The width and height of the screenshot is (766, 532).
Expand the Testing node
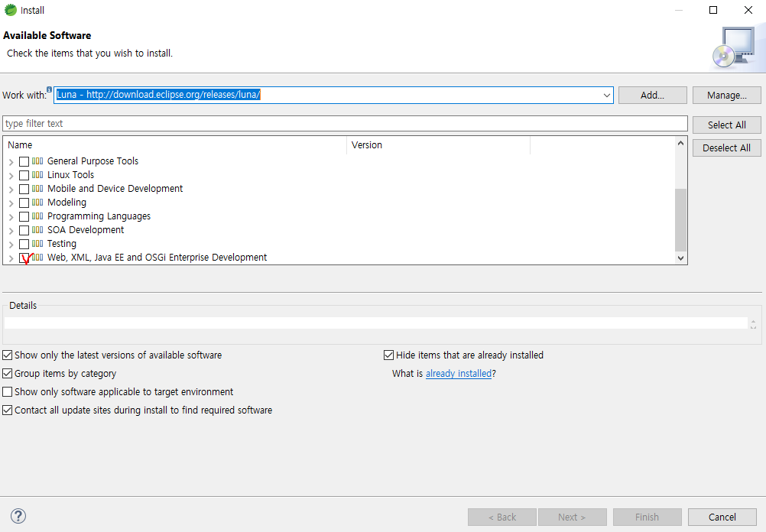pos(11,245)
